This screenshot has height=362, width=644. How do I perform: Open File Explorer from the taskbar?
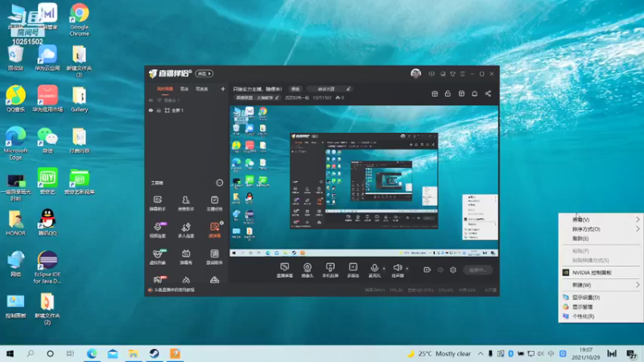pyautogui.click(x=133, y=353)
